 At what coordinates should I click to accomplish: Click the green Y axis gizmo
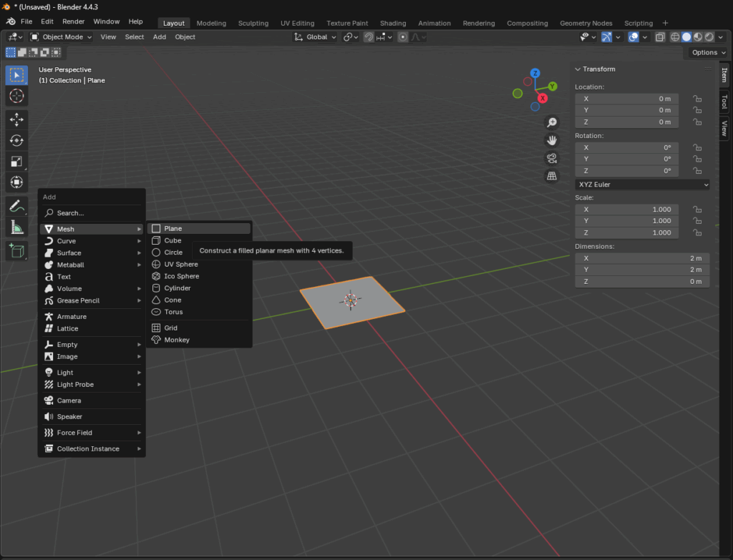click(553, 87)
